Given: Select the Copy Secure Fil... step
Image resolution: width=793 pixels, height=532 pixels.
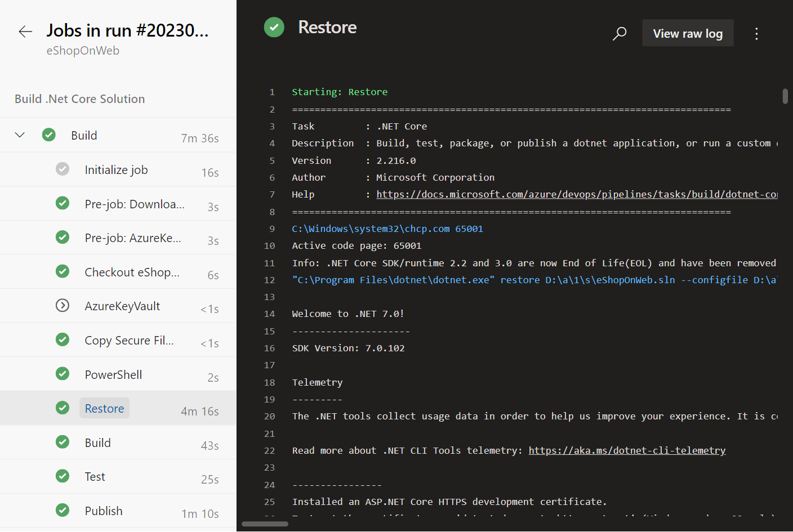Looking at the screenshot, I should tap(118, 340).
